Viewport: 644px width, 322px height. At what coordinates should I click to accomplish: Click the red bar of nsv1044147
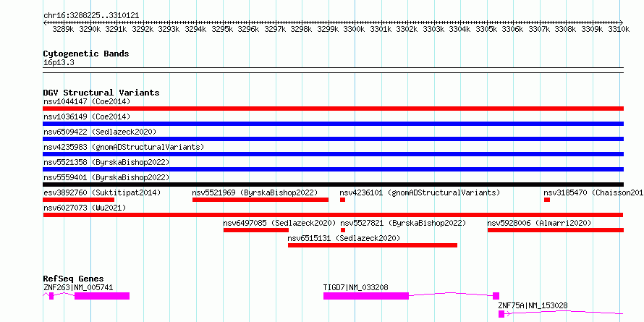334,109
